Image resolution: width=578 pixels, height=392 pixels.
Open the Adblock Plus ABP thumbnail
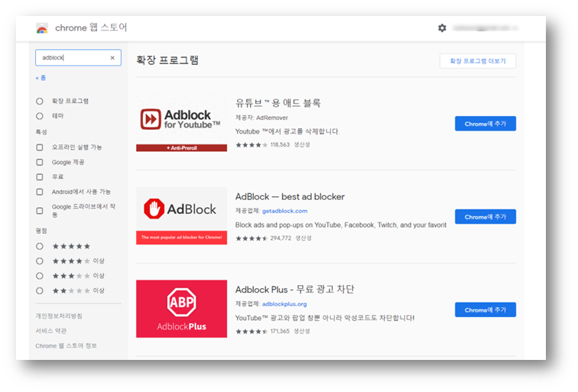coord(181,309)
